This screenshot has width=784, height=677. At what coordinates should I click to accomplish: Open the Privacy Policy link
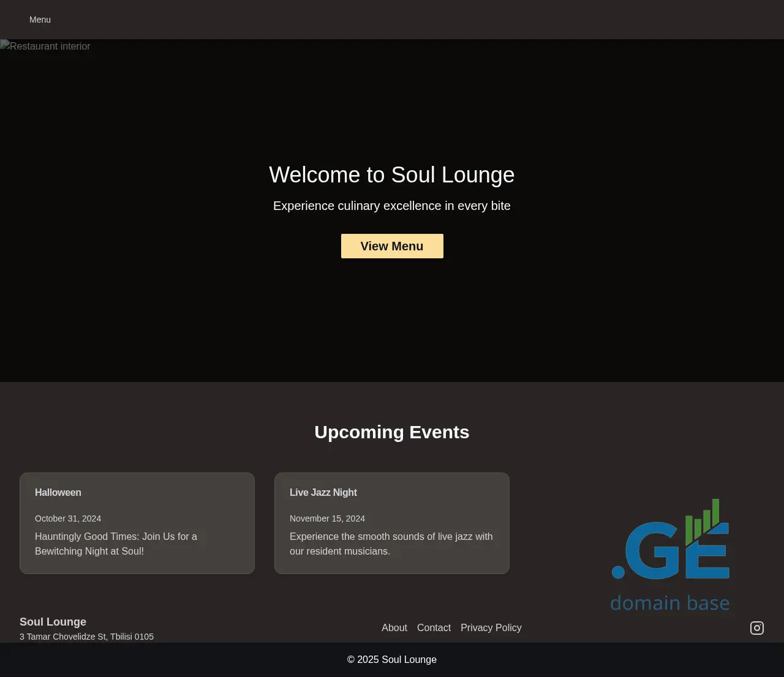click(491, 628)
